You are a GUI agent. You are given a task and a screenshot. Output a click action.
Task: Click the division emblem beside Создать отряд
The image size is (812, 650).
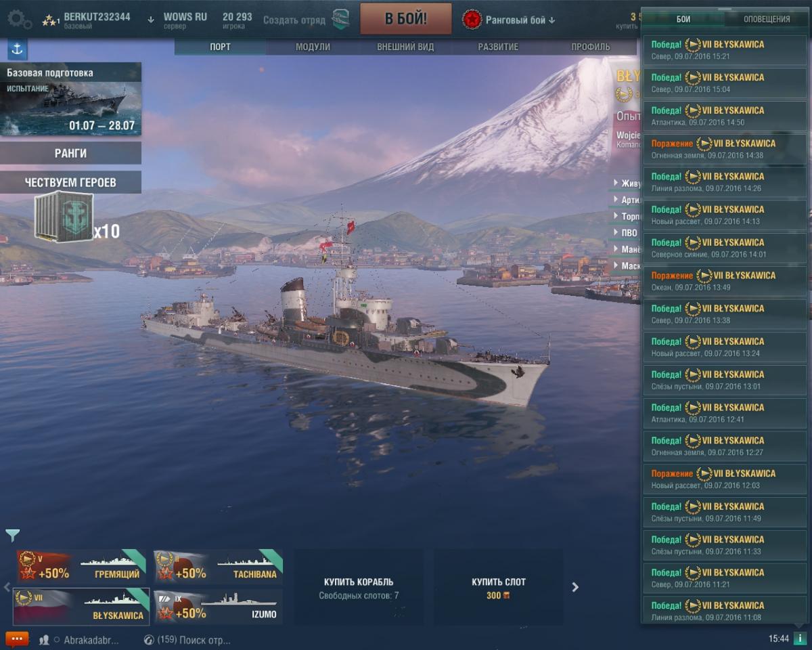point(340,20)
